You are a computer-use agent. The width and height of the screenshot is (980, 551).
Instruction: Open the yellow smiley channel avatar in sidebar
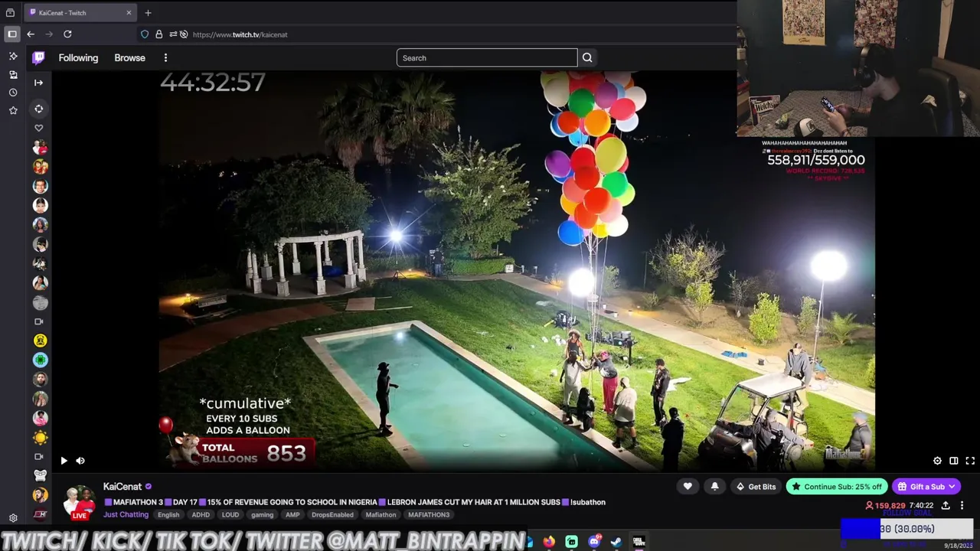point(40,341)
